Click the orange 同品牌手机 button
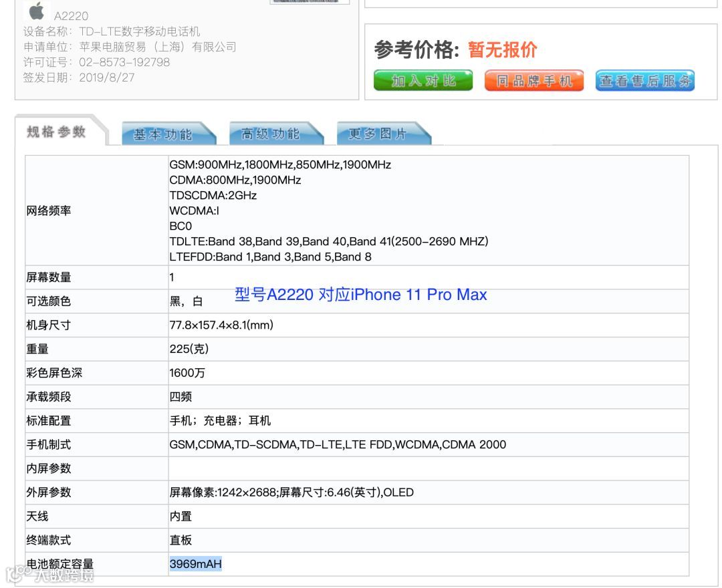722x588 pixels. click(x=534, y=81)
